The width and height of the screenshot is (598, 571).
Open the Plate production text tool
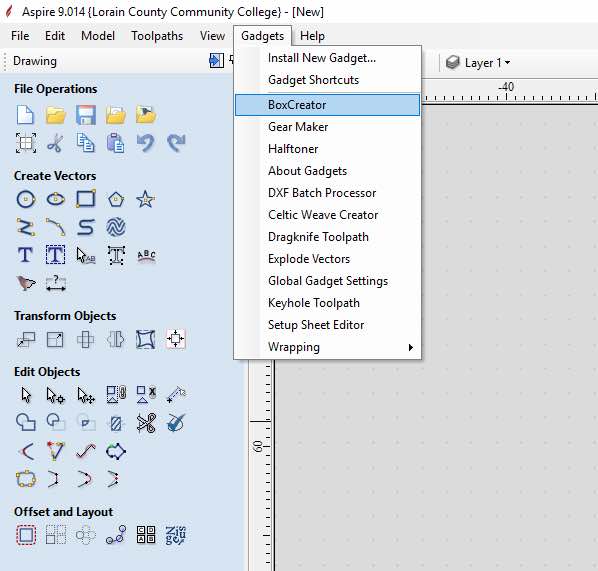(176, 535)
